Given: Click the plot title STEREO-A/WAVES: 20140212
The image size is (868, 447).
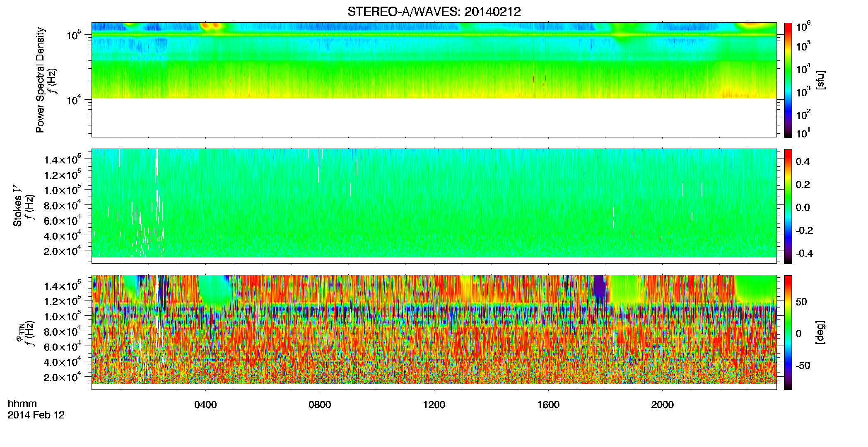Looking at the screenshot, I should click(434, 12).
